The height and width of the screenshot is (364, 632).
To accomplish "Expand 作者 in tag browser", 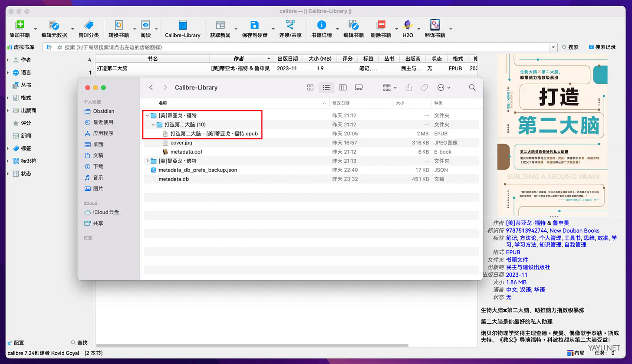I will click(x=8, y=60).
